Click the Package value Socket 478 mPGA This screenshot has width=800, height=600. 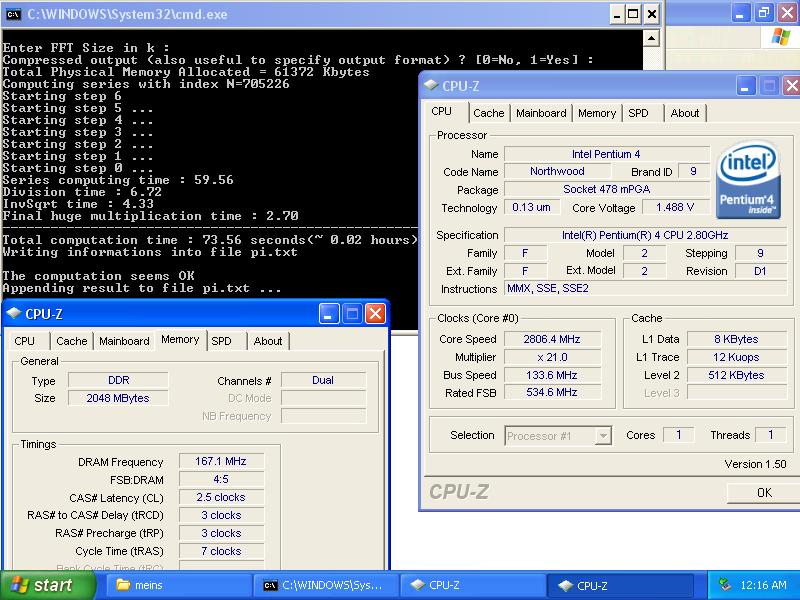tap(607, 189)
